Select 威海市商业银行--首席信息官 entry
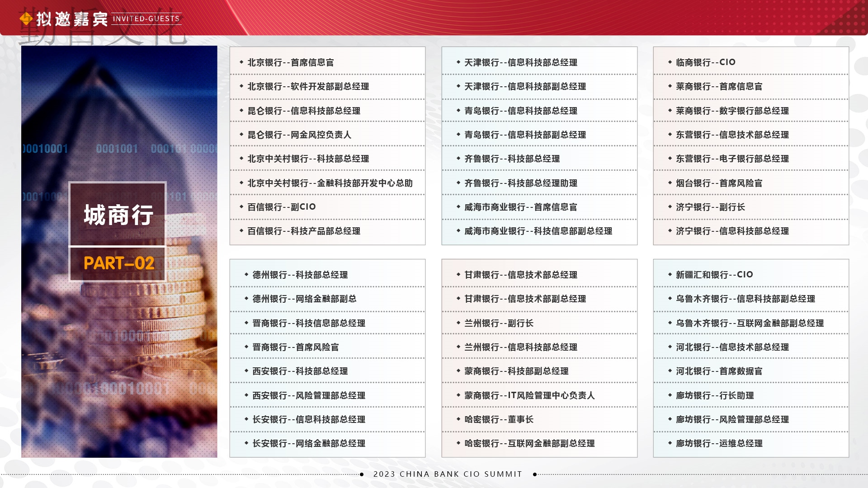The height and width of the screenshot is (488, 868). click(x=520, y=207)
